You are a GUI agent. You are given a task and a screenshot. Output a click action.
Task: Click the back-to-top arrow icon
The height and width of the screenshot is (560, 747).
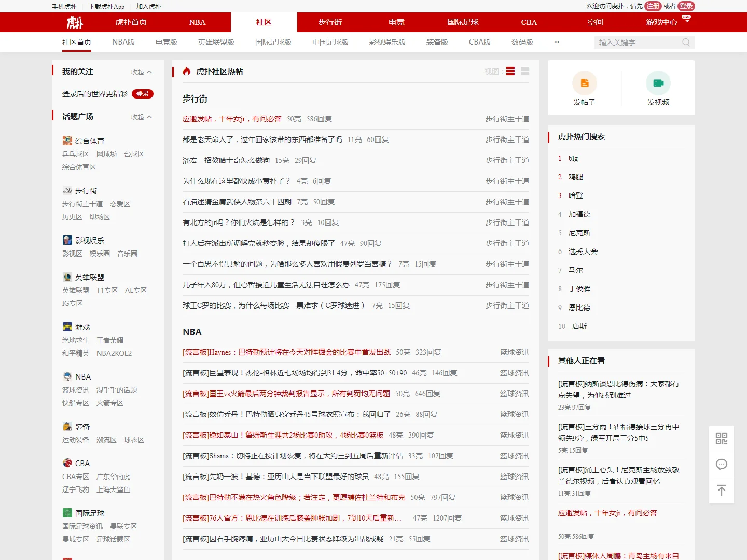pos(722,491)
